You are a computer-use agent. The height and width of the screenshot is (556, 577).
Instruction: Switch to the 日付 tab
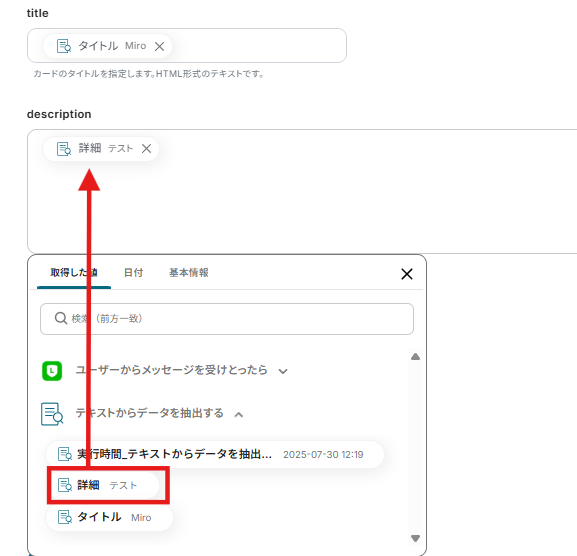(x=133, y=273)
